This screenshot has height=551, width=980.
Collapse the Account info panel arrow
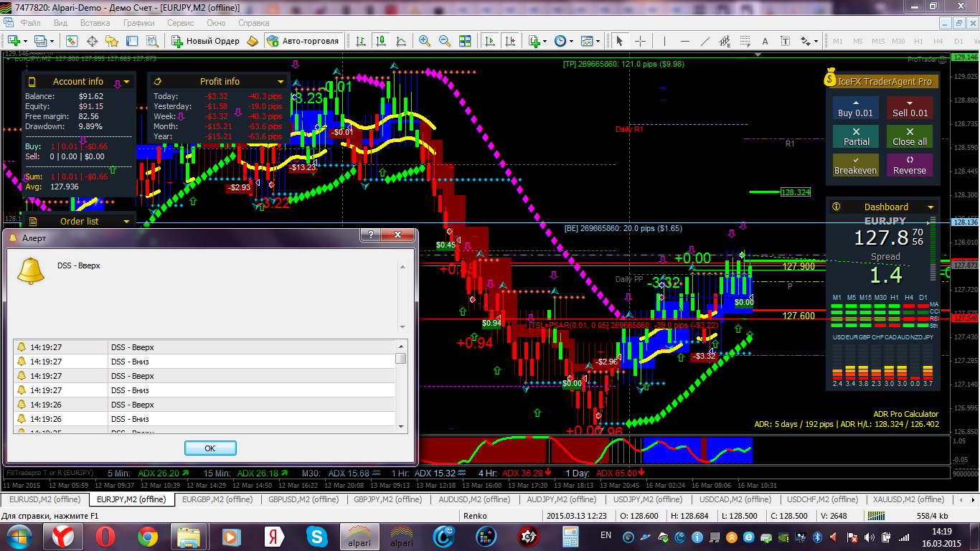click(127, 82)
